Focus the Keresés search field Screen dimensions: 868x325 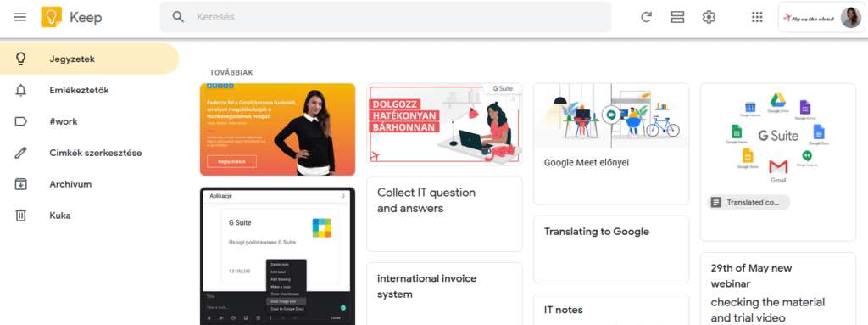386,17
